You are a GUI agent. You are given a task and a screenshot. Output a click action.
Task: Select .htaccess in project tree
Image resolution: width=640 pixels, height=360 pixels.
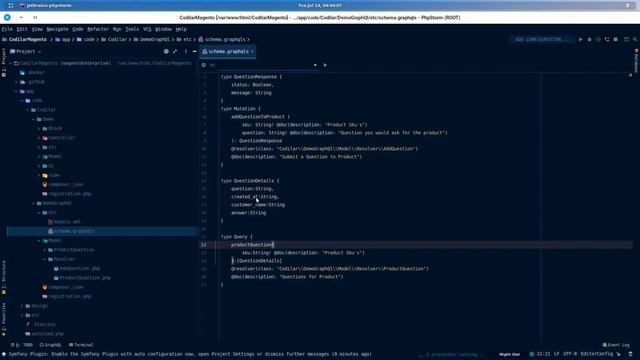[41, 324]
